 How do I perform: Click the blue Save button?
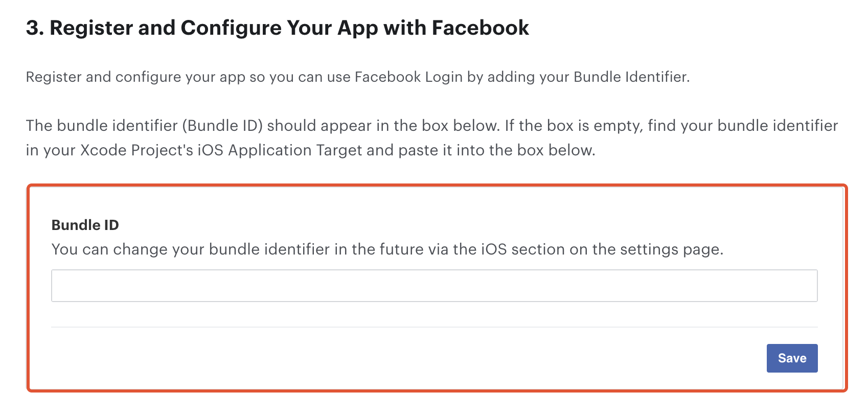tap(792, 358)
